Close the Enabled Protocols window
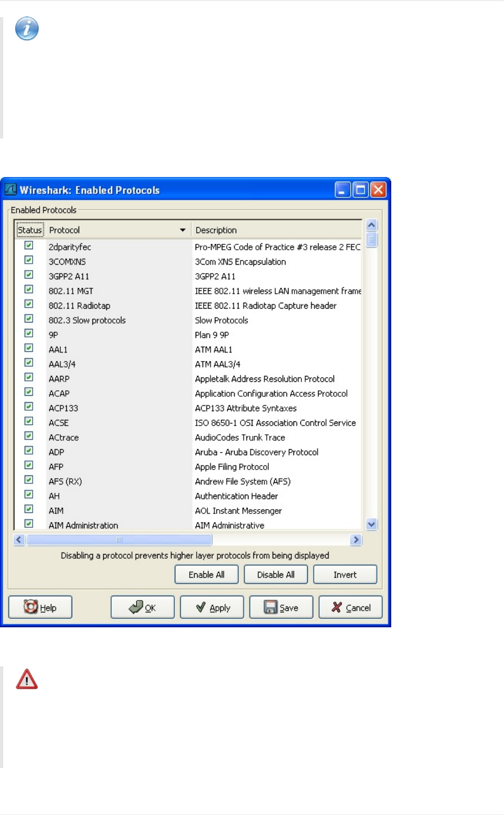Viewport: 504px width, 815px height. click(378, 189)
